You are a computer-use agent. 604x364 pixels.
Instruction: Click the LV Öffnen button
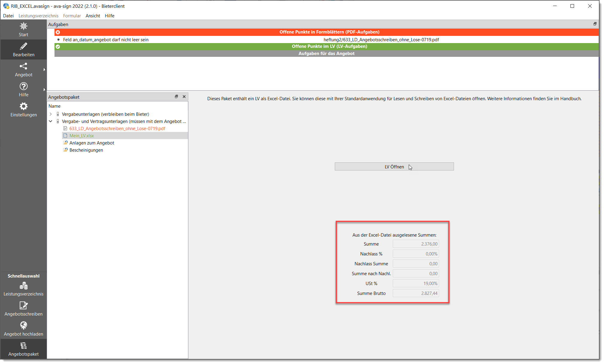click(x=394, y=167)
